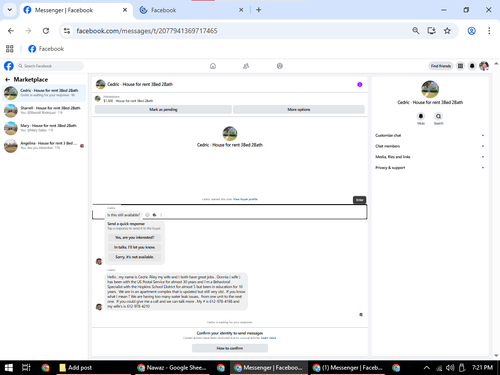The height and width of the screenshot is (375, 500).
Task: View site information beside the URL
Action: 67,31
